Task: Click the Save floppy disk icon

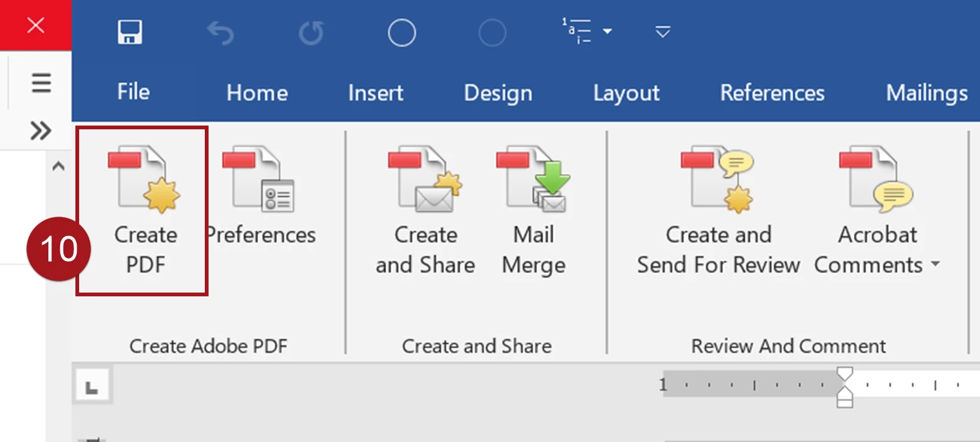Action: 130,32
